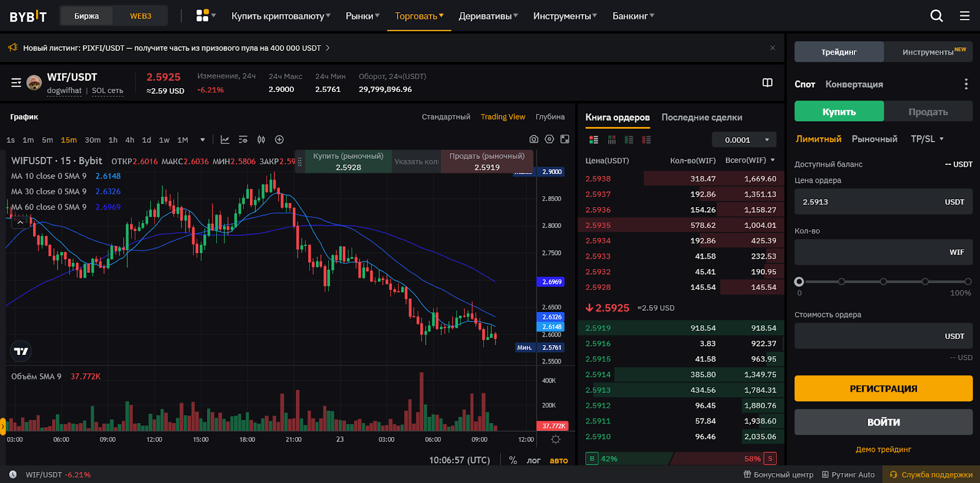Open Служба поддержки support chat
The width and height of the screenshot is (980, 483).
point(931,474)
